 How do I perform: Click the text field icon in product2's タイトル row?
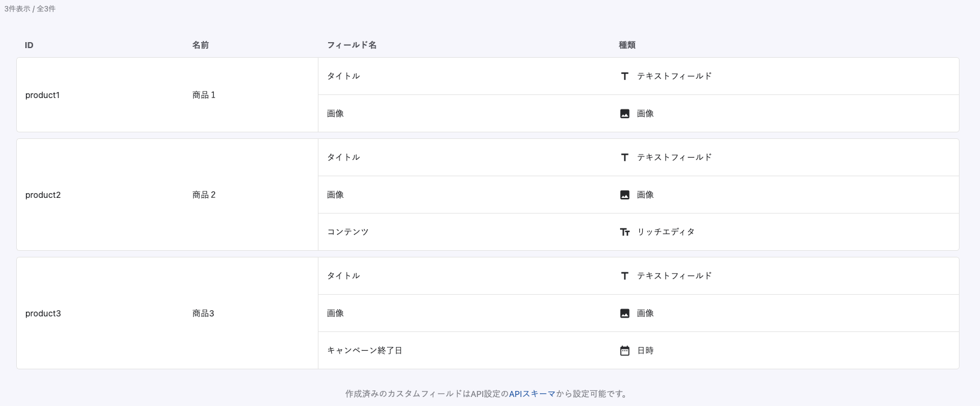pos(624,158)
